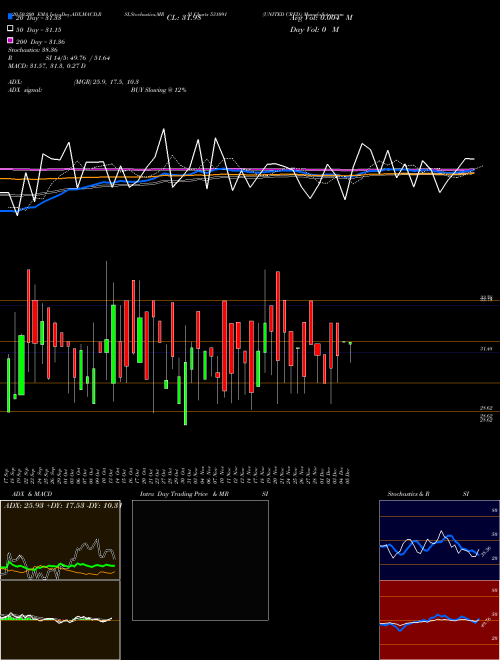Select the '50 Day = 31.15' legend text
Viewport: 500px width, 660px height.
click(39, 30)
